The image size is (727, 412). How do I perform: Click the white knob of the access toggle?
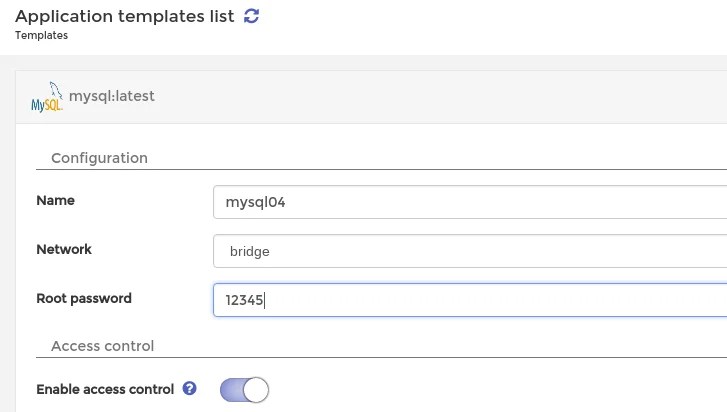256,389
